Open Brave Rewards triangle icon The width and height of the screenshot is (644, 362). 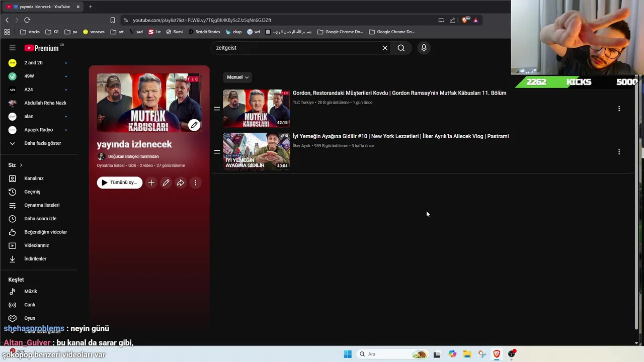click(x=475, y=20)
